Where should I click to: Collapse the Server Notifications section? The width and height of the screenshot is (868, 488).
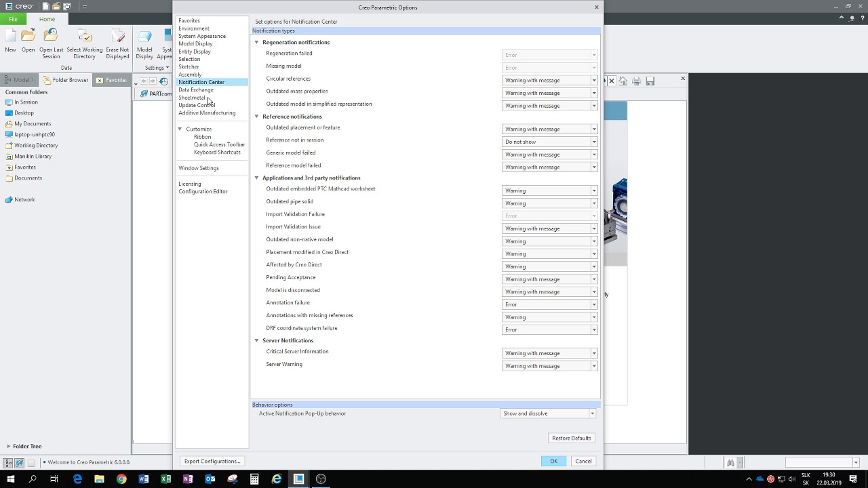point(256,341)
